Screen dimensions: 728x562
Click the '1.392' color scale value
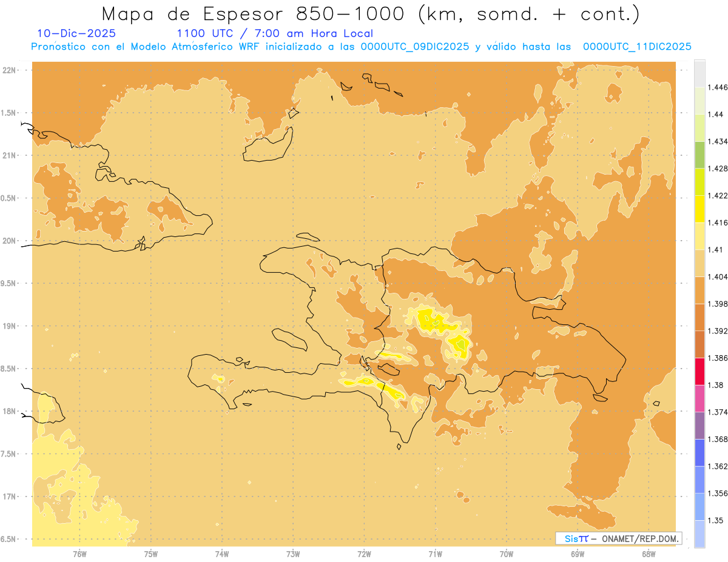point(718,331)
